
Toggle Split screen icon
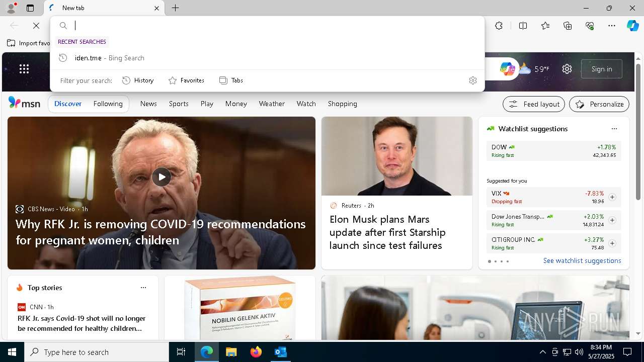[x=523, y=26]
